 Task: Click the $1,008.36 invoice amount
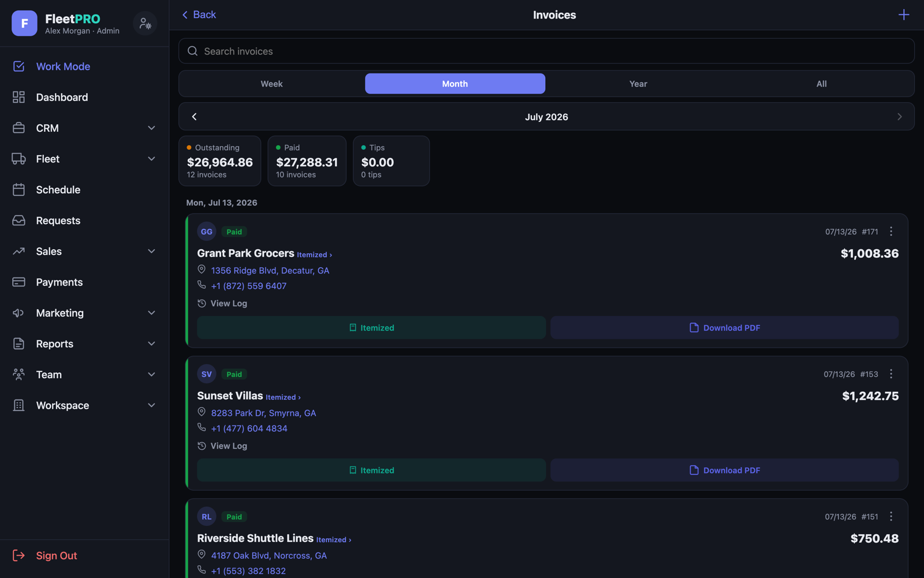[x=869, y=253]
